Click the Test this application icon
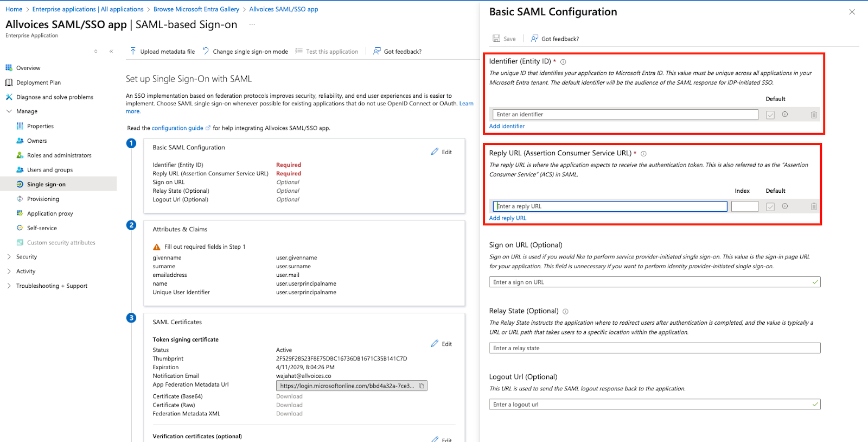The image size is (868, 442). coord(299,51)
